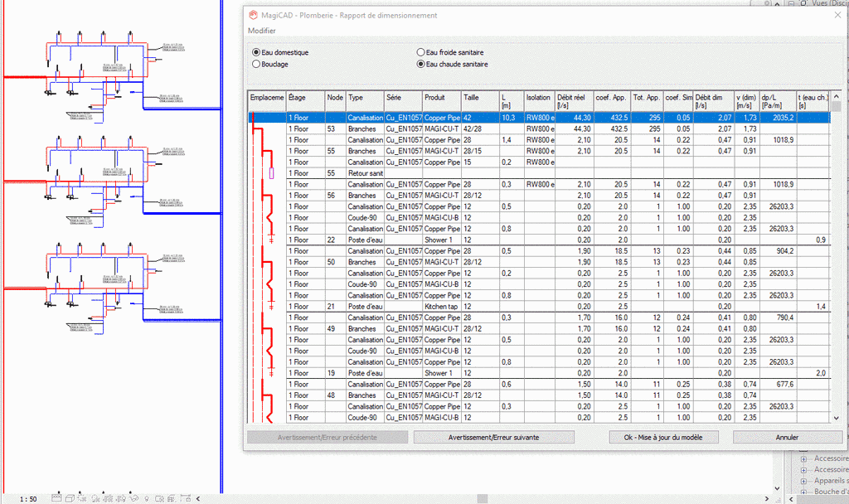Image resolution: width=849 pixels, height=504 pixels.
Task: Click the Revit canvas vertical scroll-down arrow
Action: (777, 488)
